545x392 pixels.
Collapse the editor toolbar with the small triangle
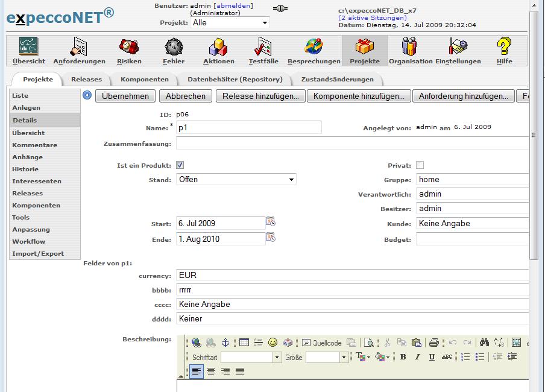click(181, 376)
